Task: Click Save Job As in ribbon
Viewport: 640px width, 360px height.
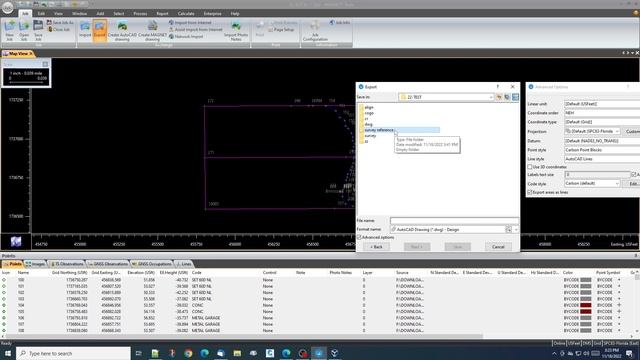Action: coord(60,22)
